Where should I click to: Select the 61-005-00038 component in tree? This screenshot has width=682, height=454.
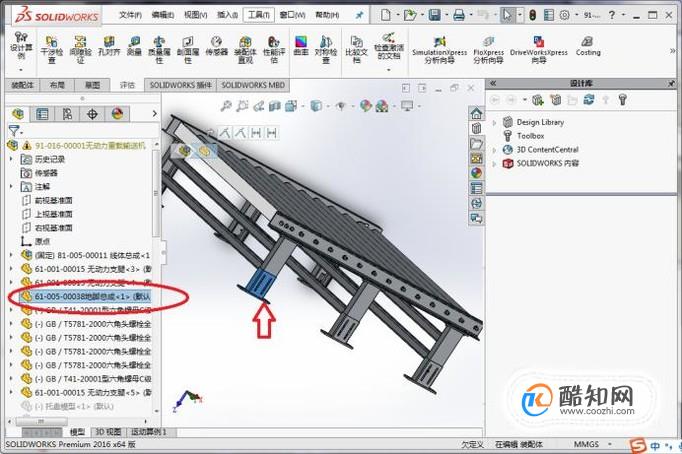click(86, 297)
